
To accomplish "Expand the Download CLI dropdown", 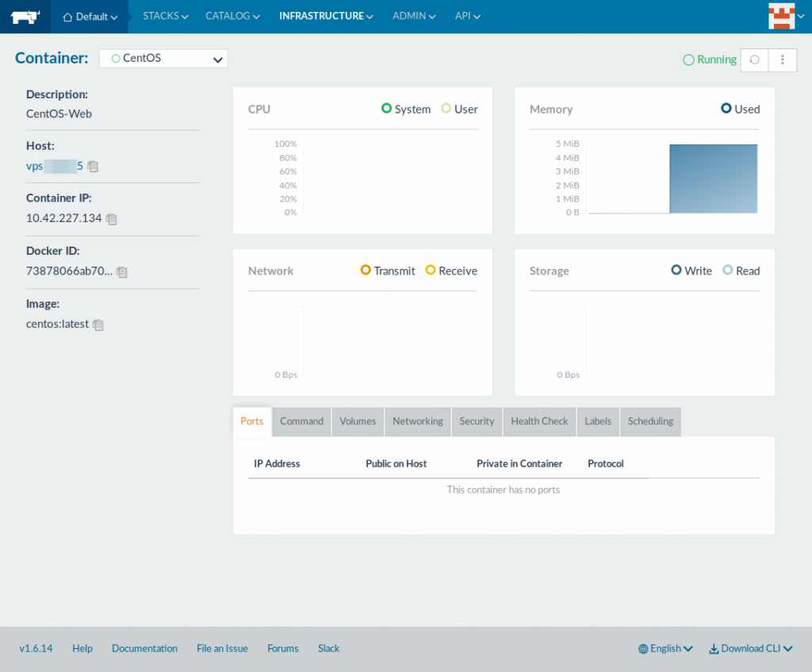I will (x=749, y=648).
